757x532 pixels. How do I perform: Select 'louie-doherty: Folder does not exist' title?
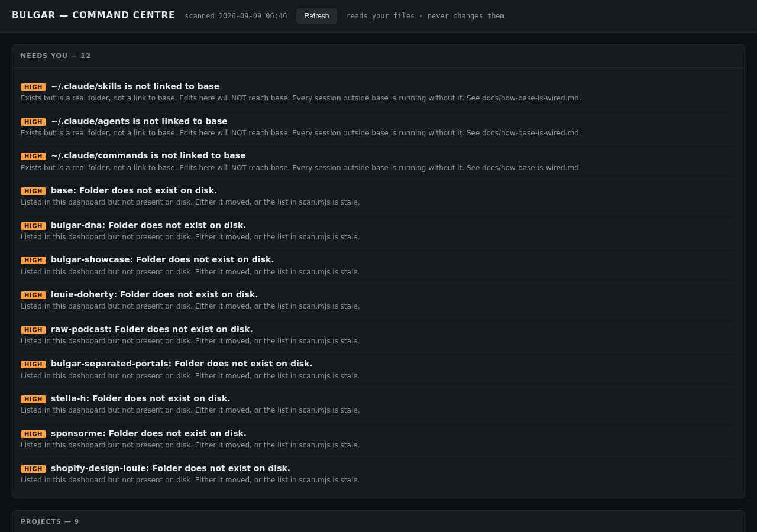point(154,294)
